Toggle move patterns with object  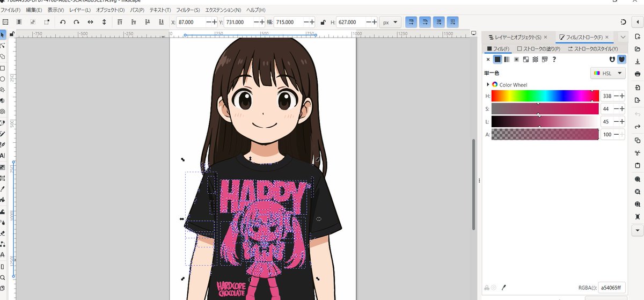pyautogui.click(x=453, y=22)
